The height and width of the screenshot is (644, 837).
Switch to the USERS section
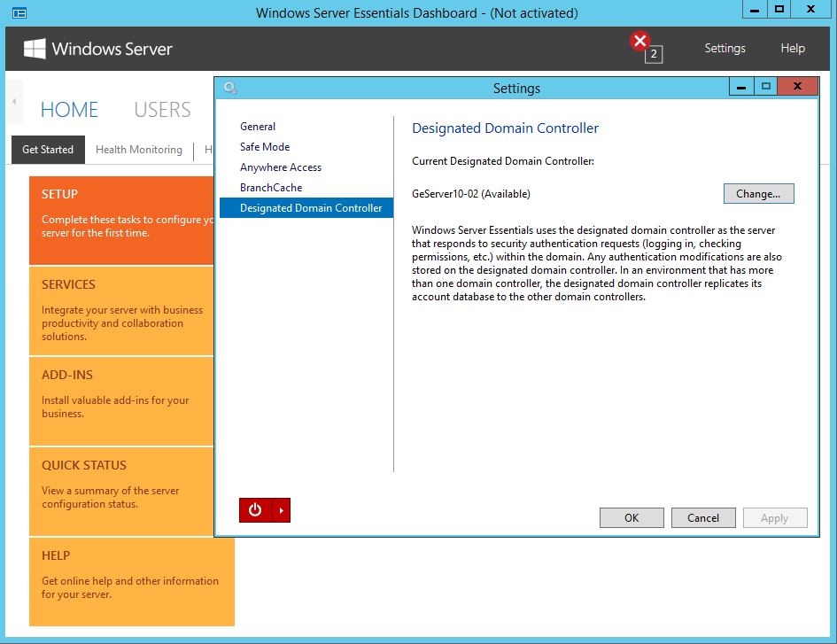pos(162,110)
